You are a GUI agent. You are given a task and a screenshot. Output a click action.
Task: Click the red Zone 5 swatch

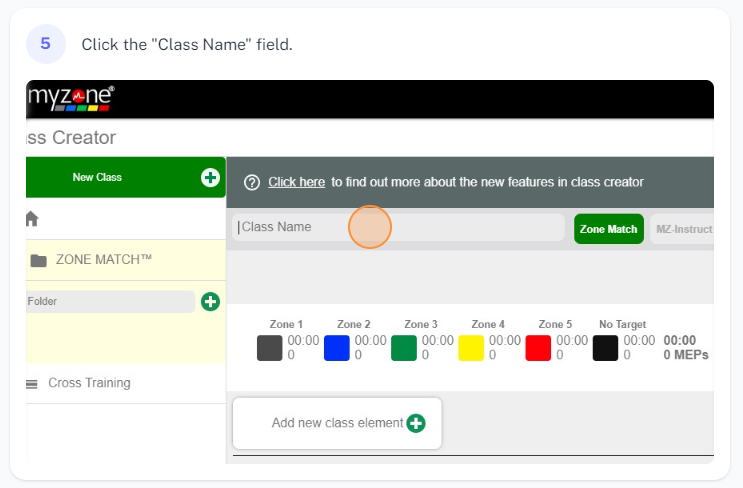(538, 347)
